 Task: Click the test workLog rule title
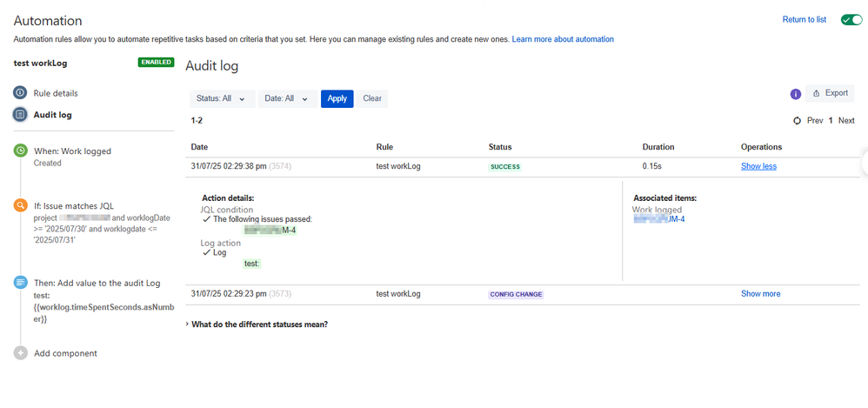coord(40,64)
